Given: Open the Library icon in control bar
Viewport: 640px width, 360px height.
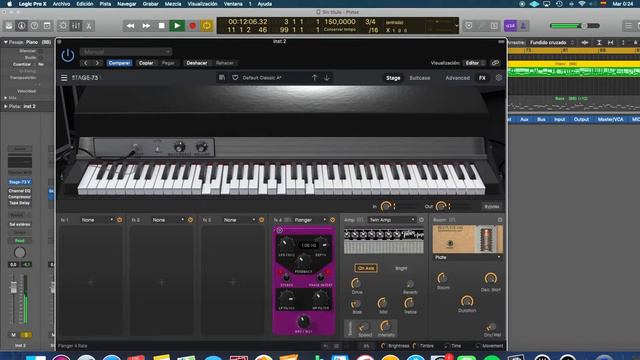Looking at the screenshot, I should 9,26.
